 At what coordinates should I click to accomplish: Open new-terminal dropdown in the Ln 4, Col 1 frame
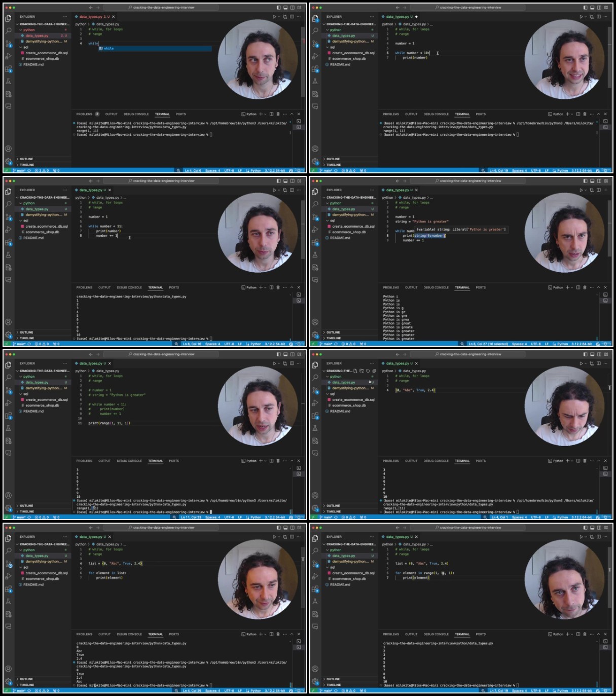tap(572, 461)
